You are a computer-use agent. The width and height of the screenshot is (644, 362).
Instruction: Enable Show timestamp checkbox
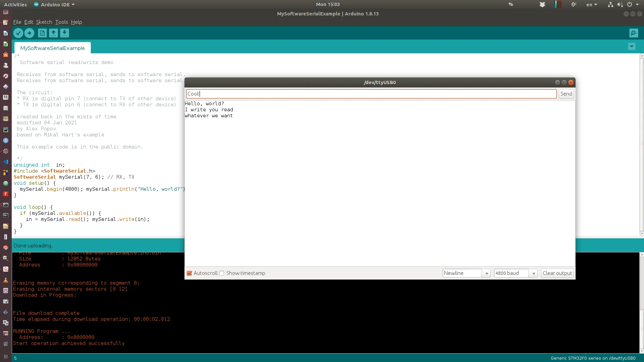coord(222,273)
